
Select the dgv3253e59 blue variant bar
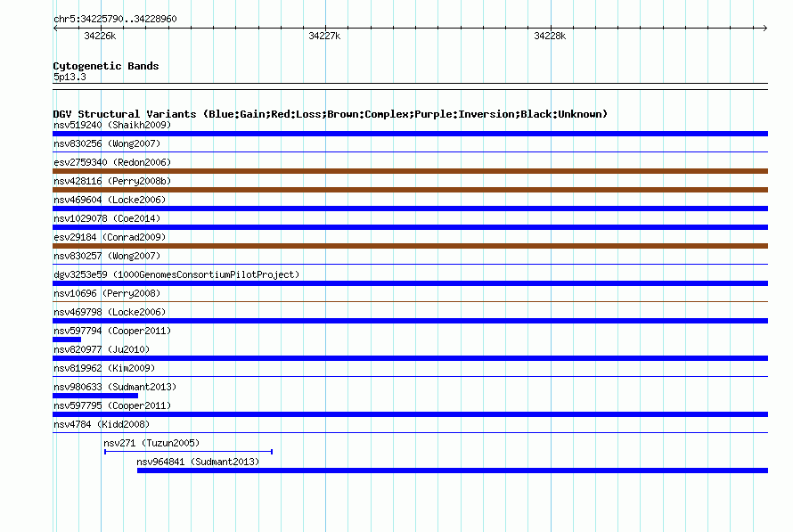410,283
